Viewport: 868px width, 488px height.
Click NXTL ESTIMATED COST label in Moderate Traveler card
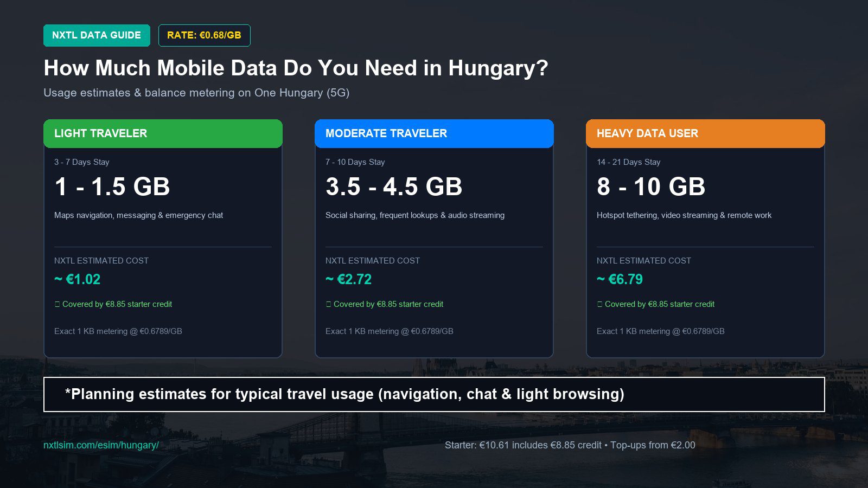pos(373,261)
